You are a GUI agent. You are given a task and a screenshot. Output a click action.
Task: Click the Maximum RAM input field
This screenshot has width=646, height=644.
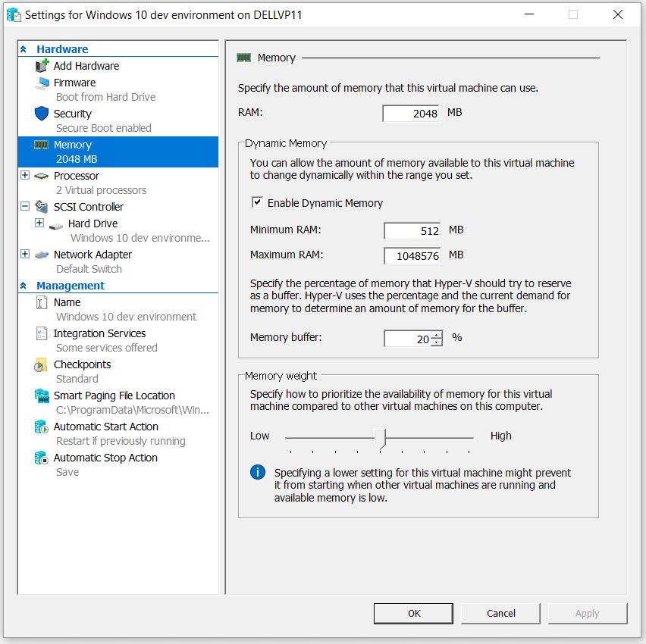click(x=412, y=255)
